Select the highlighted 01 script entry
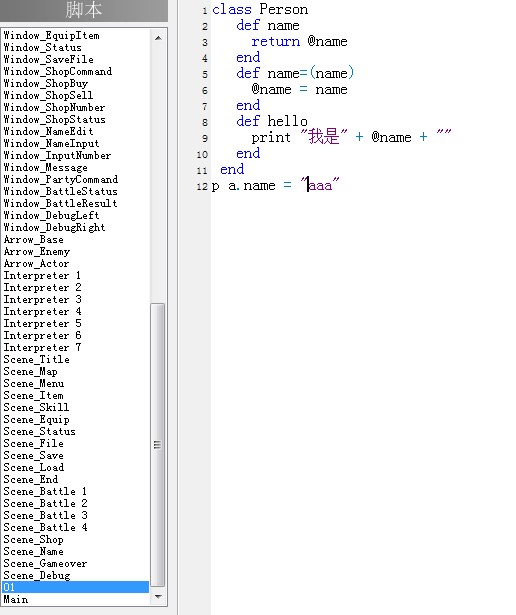This screenshot has width=516, height=615. (75, 587)
